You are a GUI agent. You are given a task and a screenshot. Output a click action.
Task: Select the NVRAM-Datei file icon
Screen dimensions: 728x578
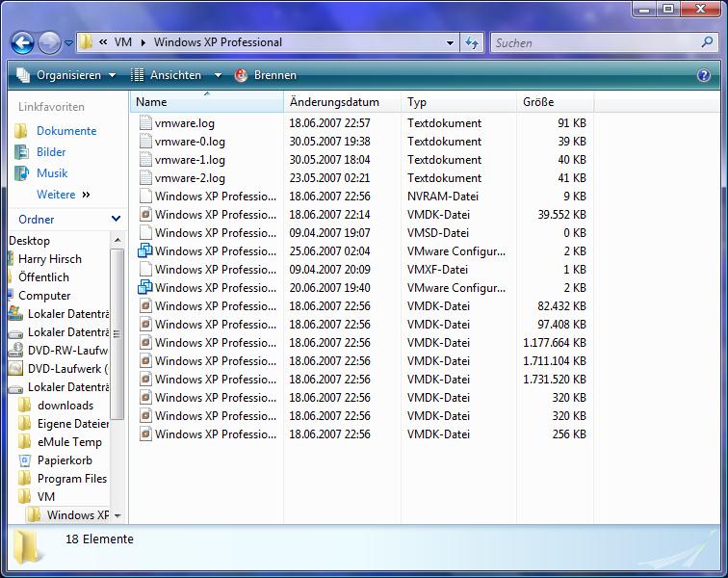coord(145,197)
